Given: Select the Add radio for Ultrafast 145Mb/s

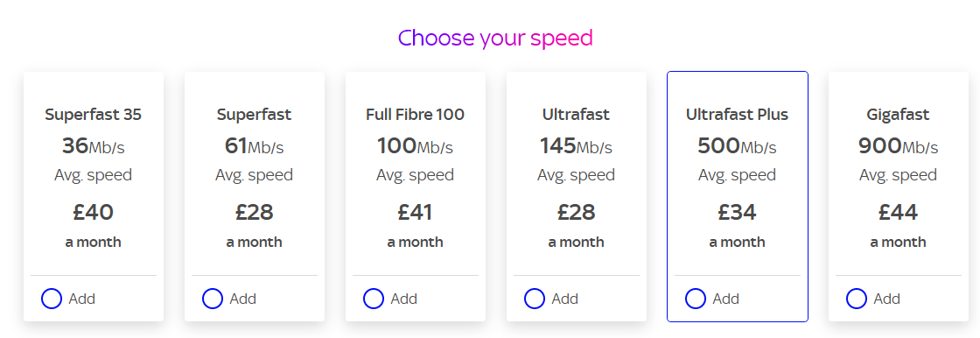Looking at the screenshot, I should click(x=535, y=299).
